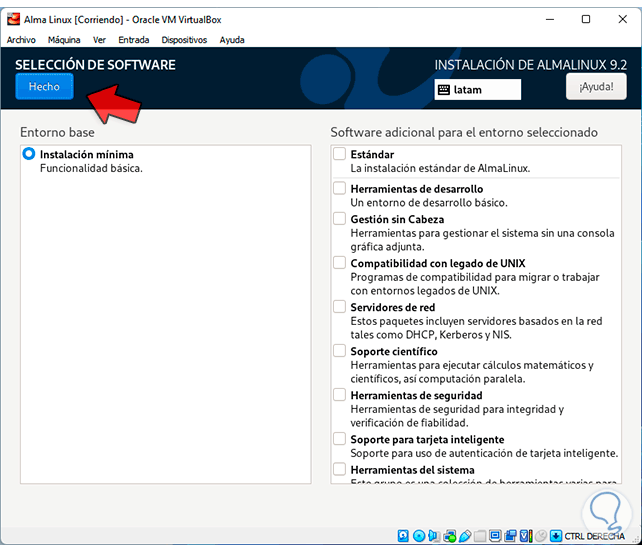Screen dimensions: 642x552
Task: Click the optical disc status icon
Action: 419,536
